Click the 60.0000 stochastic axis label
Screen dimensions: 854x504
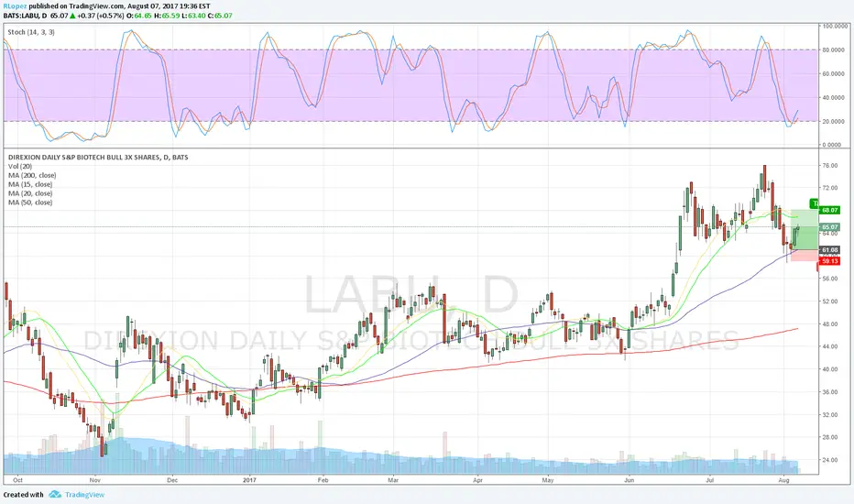[x=833, y=74]
